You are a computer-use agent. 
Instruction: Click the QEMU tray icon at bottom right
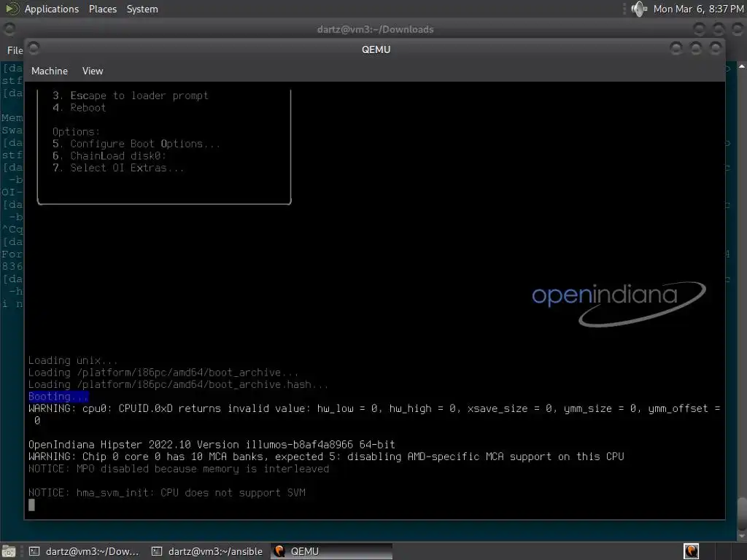[692, 551]
